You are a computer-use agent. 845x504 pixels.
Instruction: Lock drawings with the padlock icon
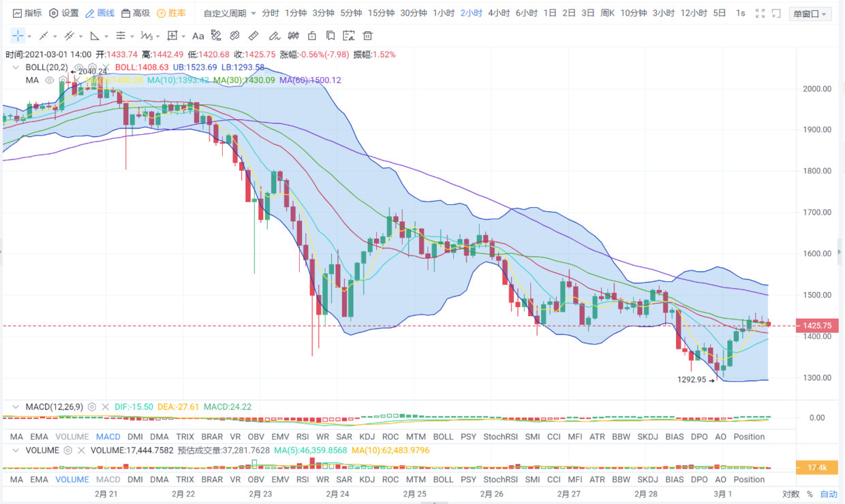pos(312,36)
